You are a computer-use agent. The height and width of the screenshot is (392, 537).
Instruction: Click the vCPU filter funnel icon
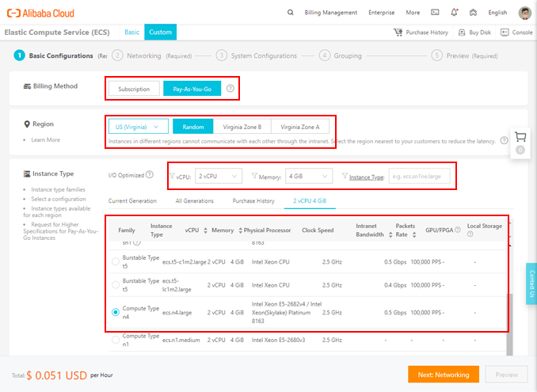(172, 176)
